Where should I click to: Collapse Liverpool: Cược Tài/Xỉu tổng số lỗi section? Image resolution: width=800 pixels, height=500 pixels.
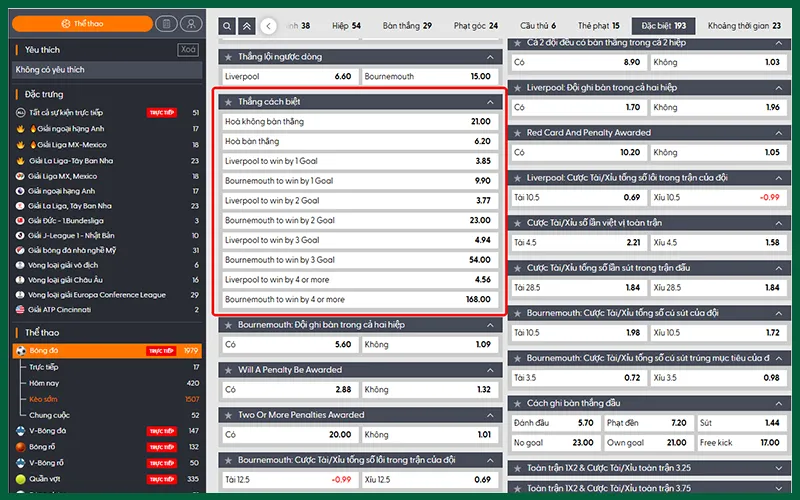[x=779, y=178]
